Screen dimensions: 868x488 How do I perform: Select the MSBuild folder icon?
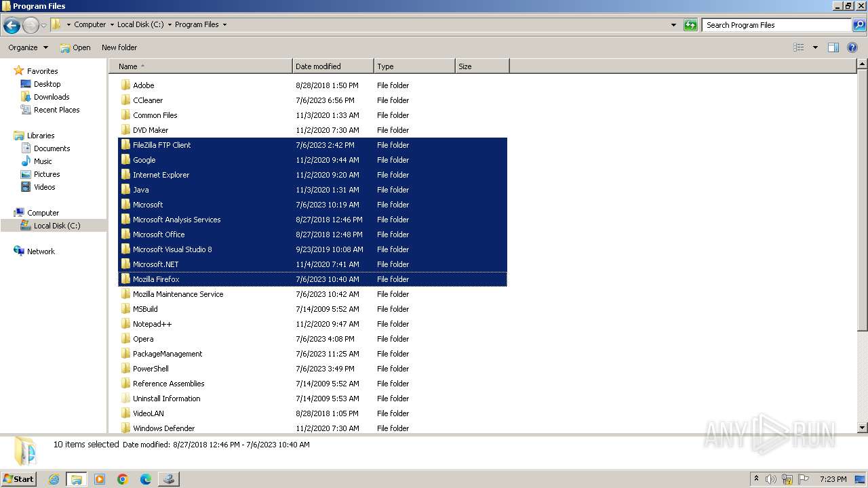[x=125, y=309]
